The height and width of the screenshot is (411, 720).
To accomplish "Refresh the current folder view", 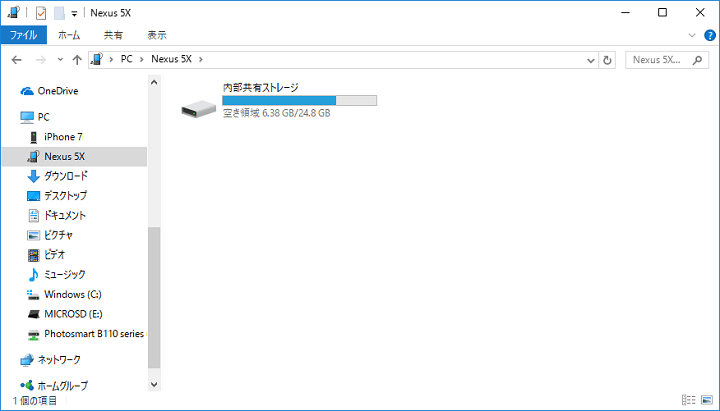I will tap(607, 60).
